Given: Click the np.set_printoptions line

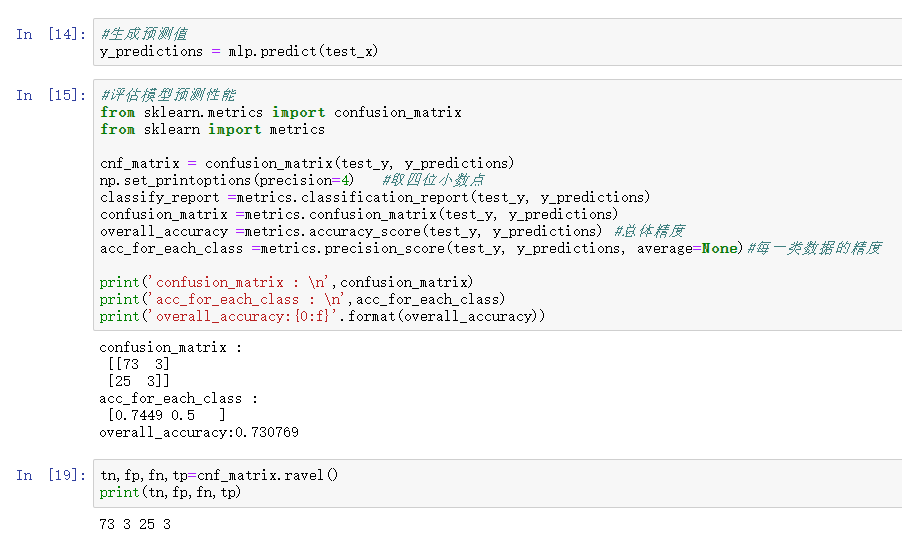Looking at the screenshot, I should pyautogui.click(x=227, y=180).
